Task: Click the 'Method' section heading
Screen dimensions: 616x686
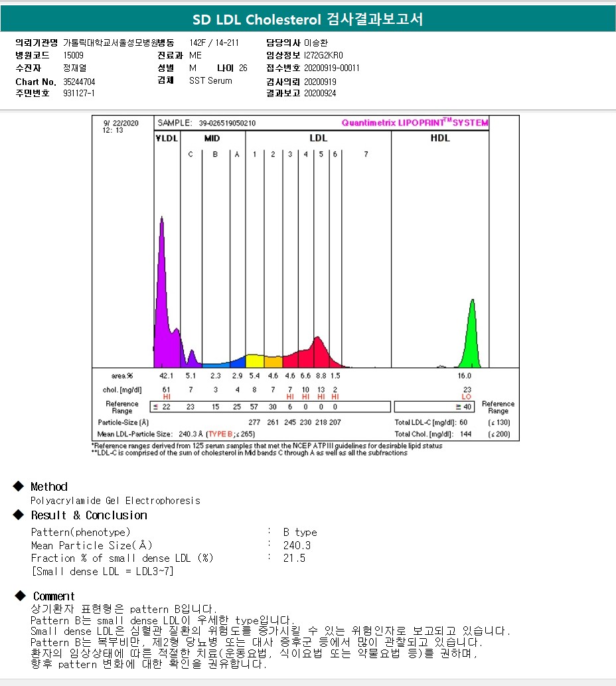Action: click(49, 487)
